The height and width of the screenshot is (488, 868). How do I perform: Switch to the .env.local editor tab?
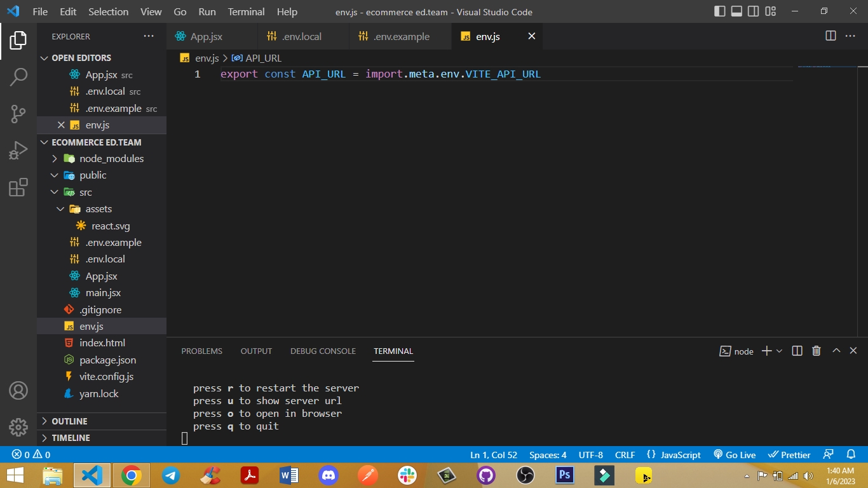301,36
